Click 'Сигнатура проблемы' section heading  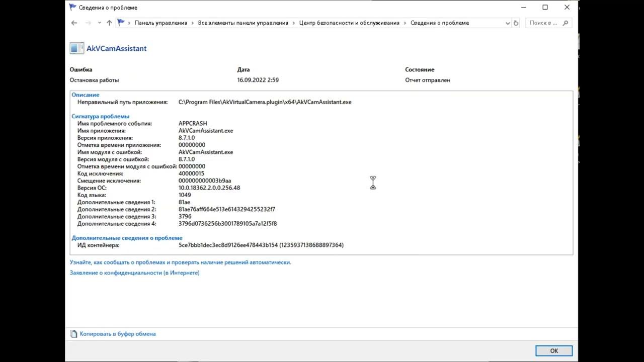pos(101,117)
